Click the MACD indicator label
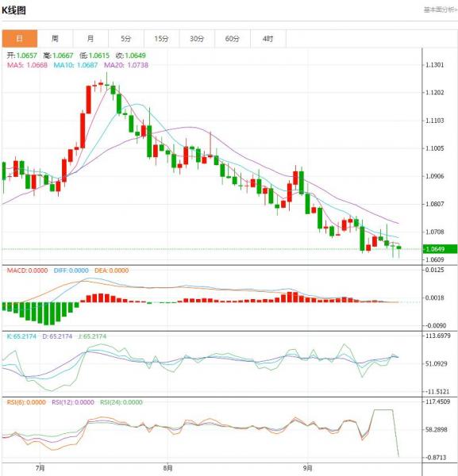458x476 pixels. (27, 271)
